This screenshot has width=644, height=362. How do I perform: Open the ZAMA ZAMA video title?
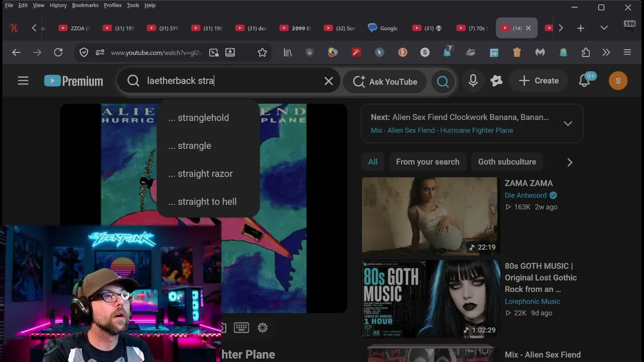[x=529, y=183]
